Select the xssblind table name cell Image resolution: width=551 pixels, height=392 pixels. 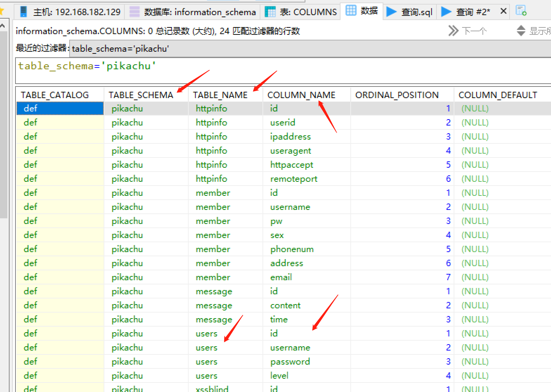coord(225,388)
